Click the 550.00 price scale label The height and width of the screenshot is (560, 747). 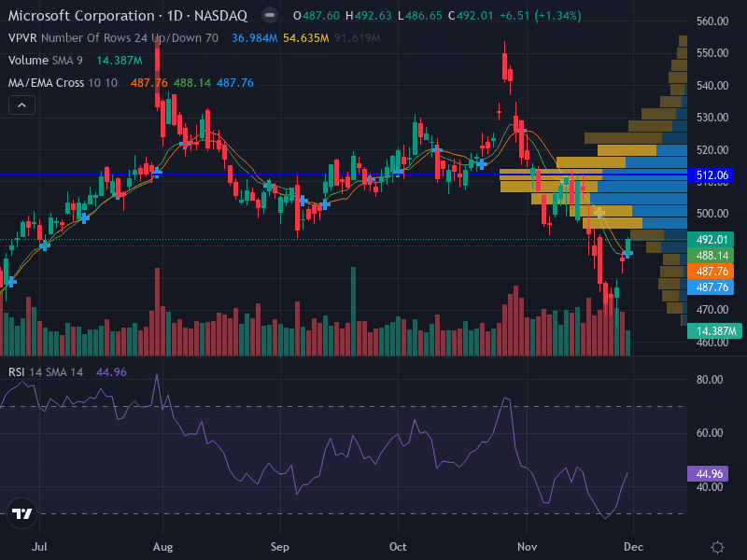click(712, 53)
